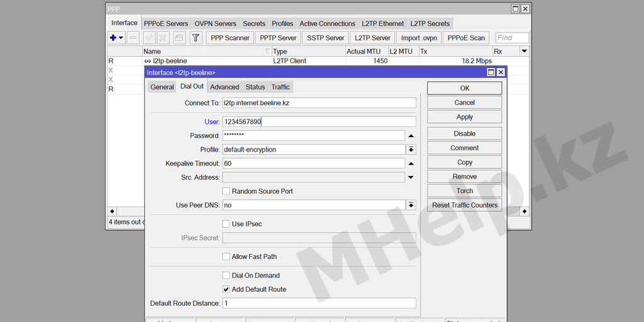The image size is (644, 322).
Task: Open the Profile dropdown
Action: pos(411,150)
